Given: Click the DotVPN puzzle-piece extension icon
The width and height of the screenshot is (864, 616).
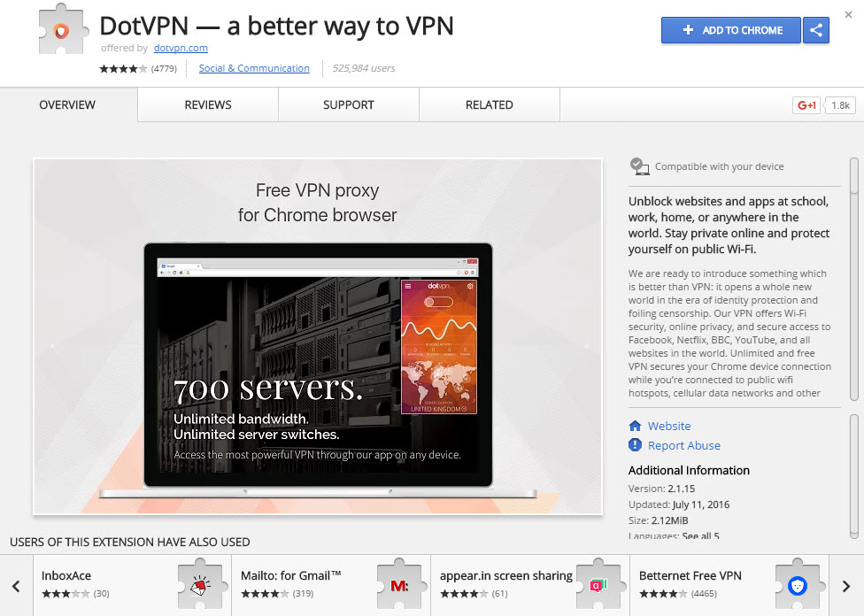Looking at the screenshot, I should tap(62, 30).
